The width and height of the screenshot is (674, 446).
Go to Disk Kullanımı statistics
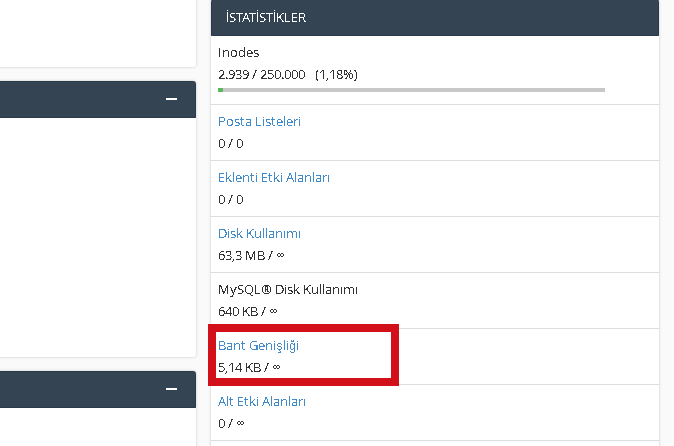tap(259, 234)
